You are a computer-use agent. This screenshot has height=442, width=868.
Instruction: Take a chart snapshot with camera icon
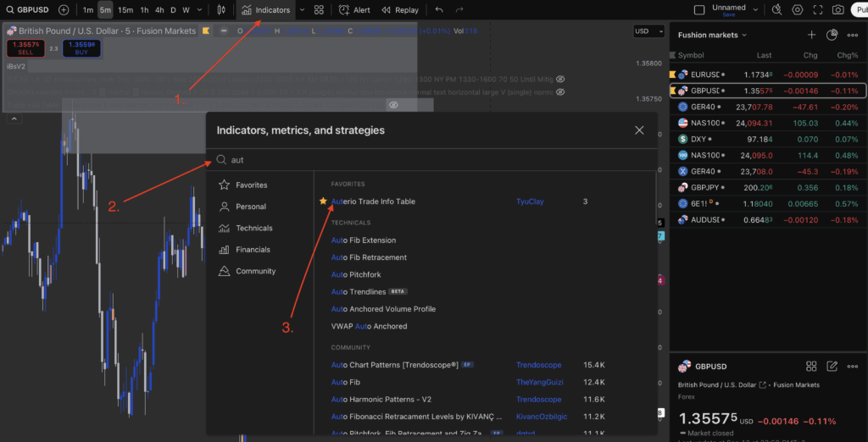click(838, 10)
